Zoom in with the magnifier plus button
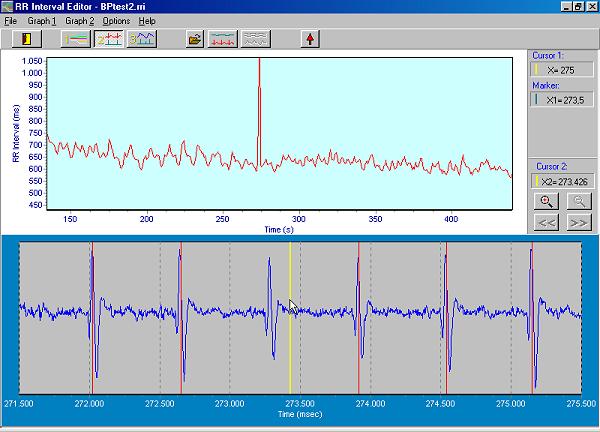This screenshot has width=600, height=432. (x=547, y=200)
